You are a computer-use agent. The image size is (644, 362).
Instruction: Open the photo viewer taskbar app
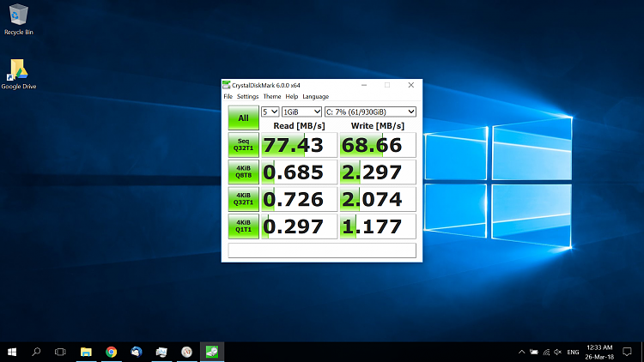[161, 352]
